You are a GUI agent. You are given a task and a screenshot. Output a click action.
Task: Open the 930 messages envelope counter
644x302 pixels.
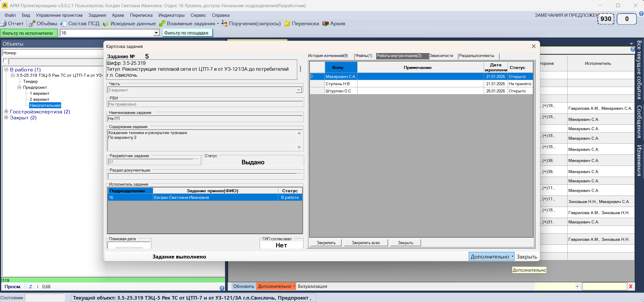(x=606, y=19)
